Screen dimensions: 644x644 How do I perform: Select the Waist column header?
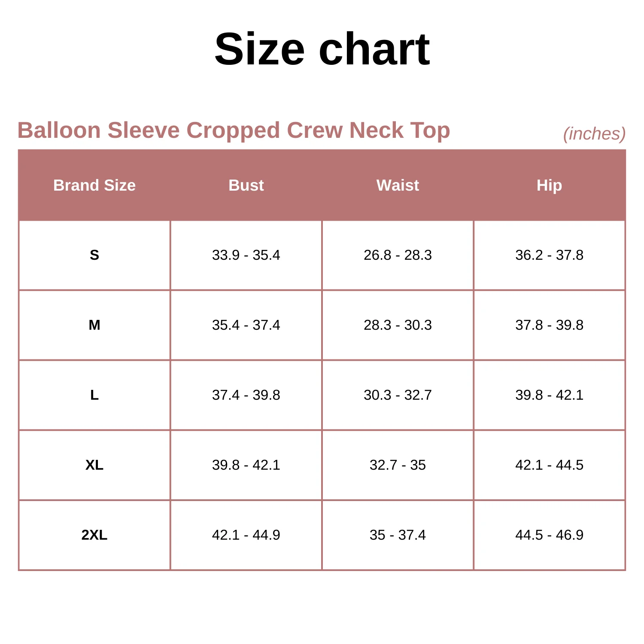[x=398, y=185]
